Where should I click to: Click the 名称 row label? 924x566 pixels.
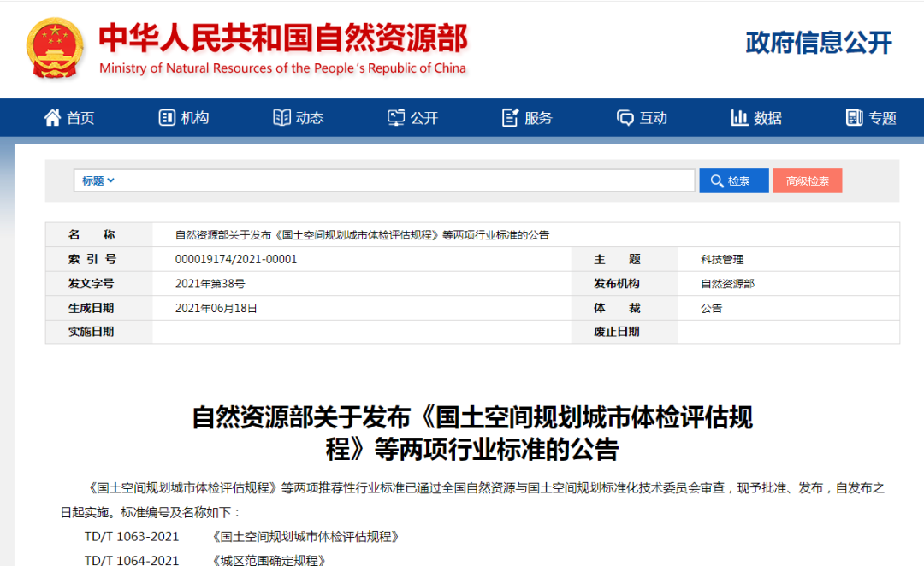[x=92, y=235]
